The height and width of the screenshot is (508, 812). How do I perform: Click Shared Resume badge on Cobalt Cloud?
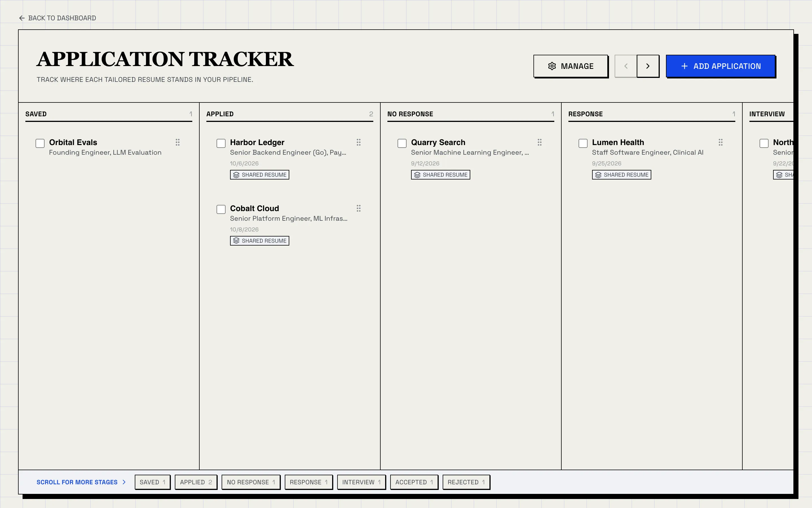coord(259,241)
